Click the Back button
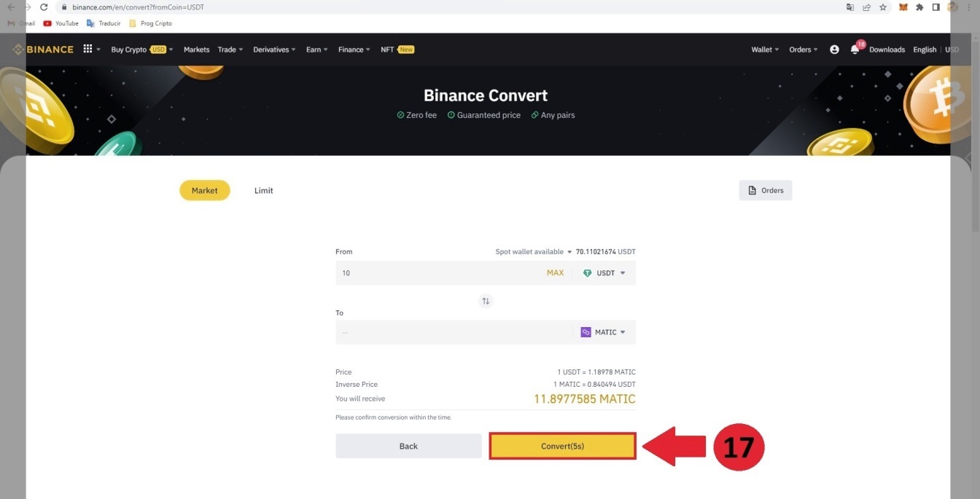Viewport: 980px width, 499px height. coord(408,446)
